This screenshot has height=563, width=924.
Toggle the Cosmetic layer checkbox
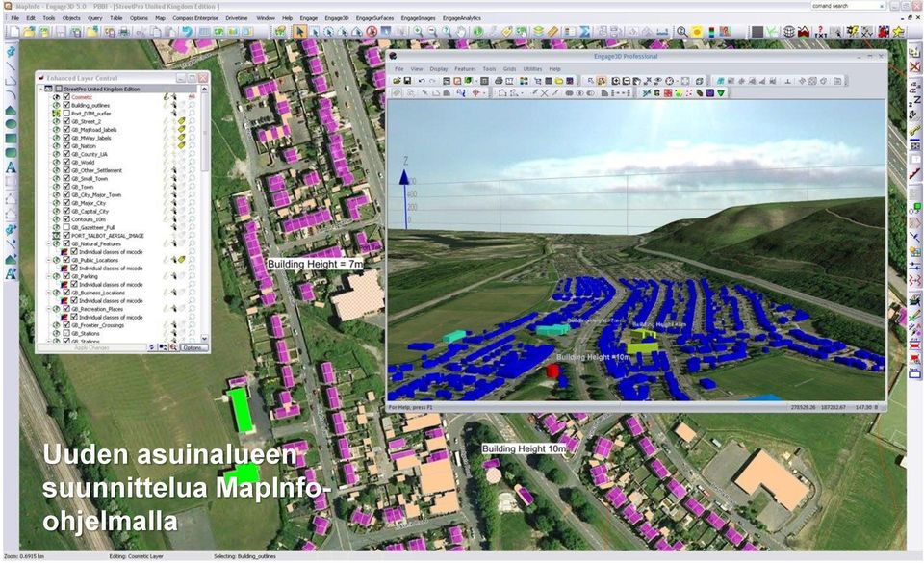(66, 96)
